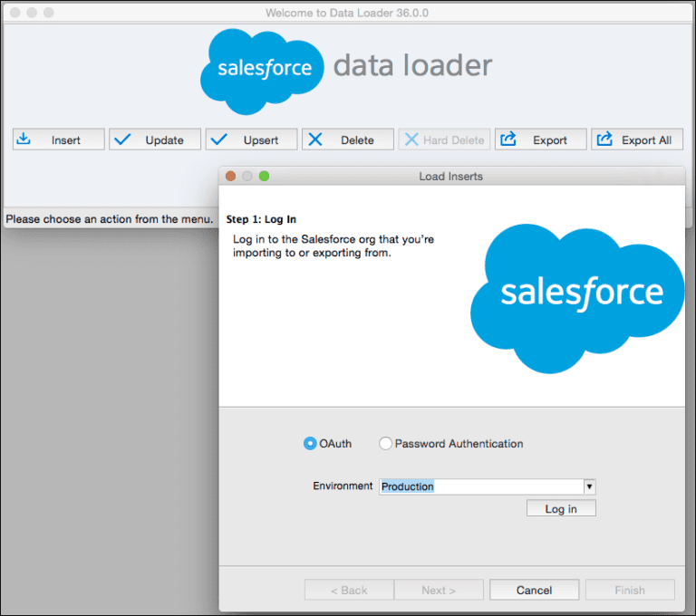Select Password Authentication radio option

click(x=385, y=443)
